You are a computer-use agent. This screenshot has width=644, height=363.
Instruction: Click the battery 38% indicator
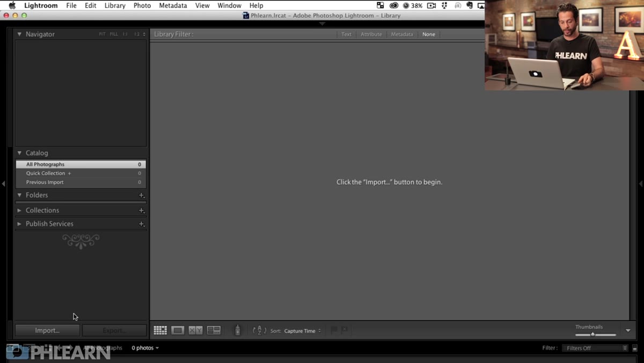(x=412, y=5)
